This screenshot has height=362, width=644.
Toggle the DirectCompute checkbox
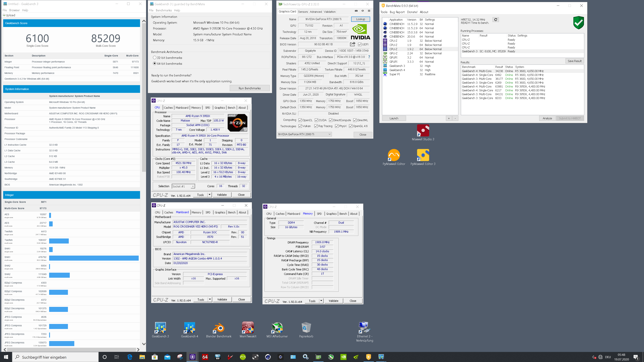[x=331, y=120]
